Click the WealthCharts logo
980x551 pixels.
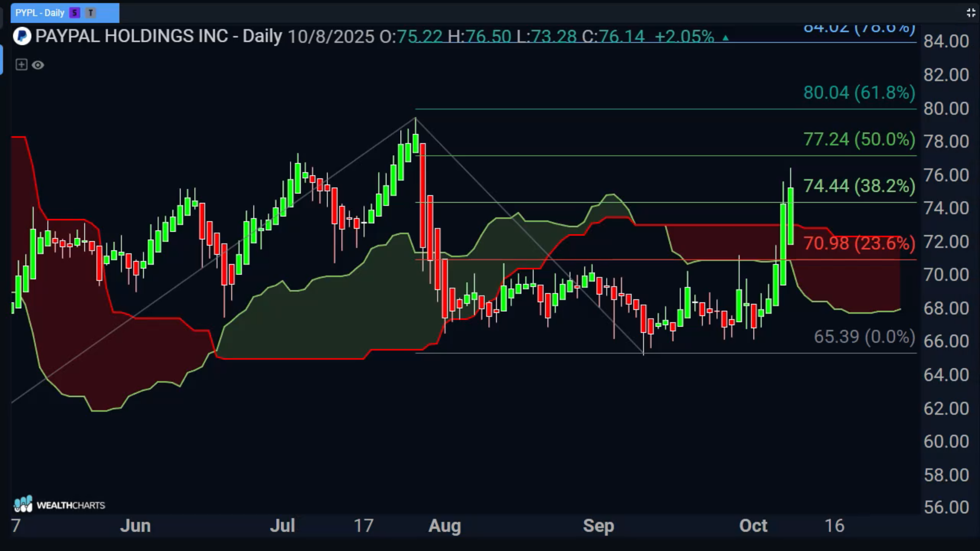59,505
